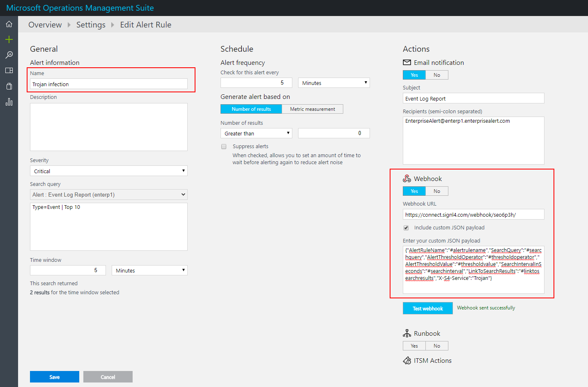588x387 pixels.
Task: Open Log Search magnifier icon
Action: [x=9, y=55]
